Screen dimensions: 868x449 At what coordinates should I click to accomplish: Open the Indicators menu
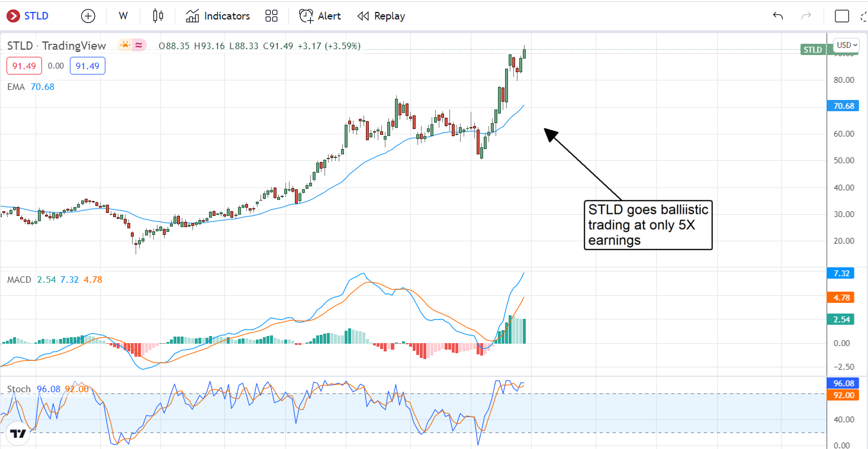[218, 16]
